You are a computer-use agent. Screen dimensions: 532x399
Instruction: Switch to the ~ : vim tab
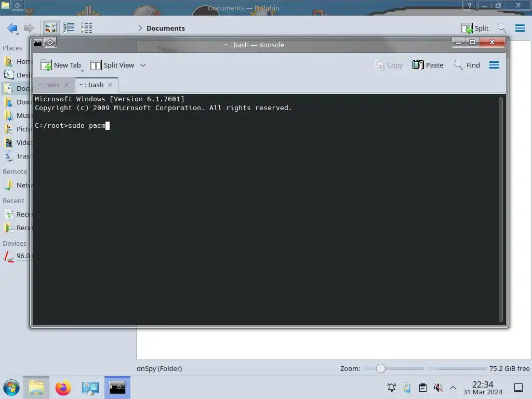pyautogui.click(x=48, y=85)
